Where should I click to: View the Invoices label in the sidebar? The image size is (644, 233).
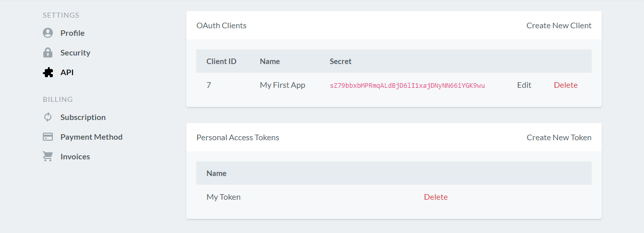coord(75,157)
